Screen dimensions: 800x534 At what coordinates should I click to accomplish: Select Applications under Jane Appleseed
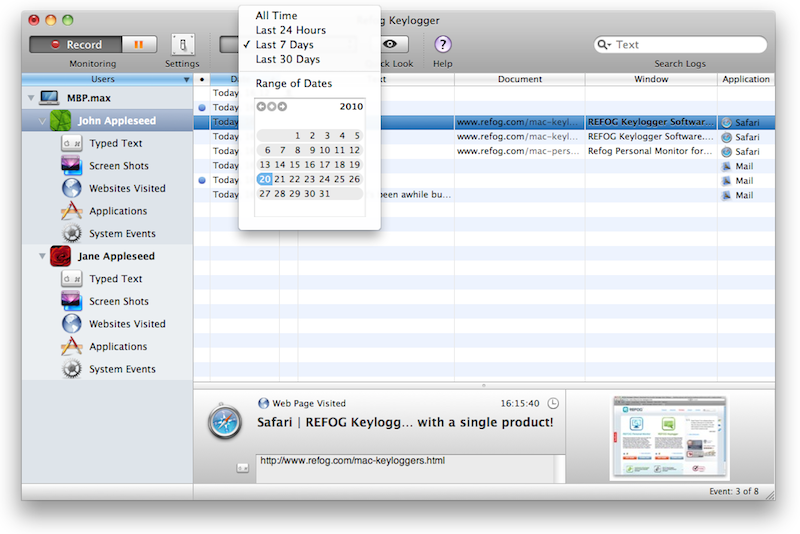[117, 347]
